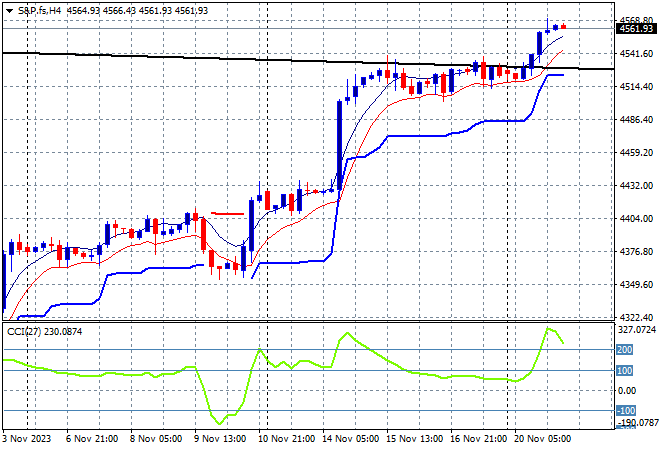Click price scale value 4459.20
Viewport: 660px width, 450px height.
point(636,152)
